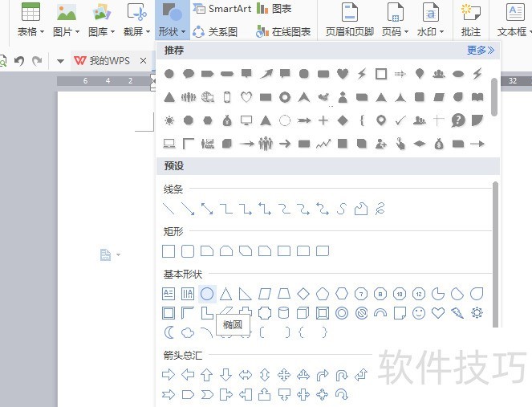532x407 pixels.
Task: Select the crescent moon shape
Action: pyautogui.click(x=169, y=332)
